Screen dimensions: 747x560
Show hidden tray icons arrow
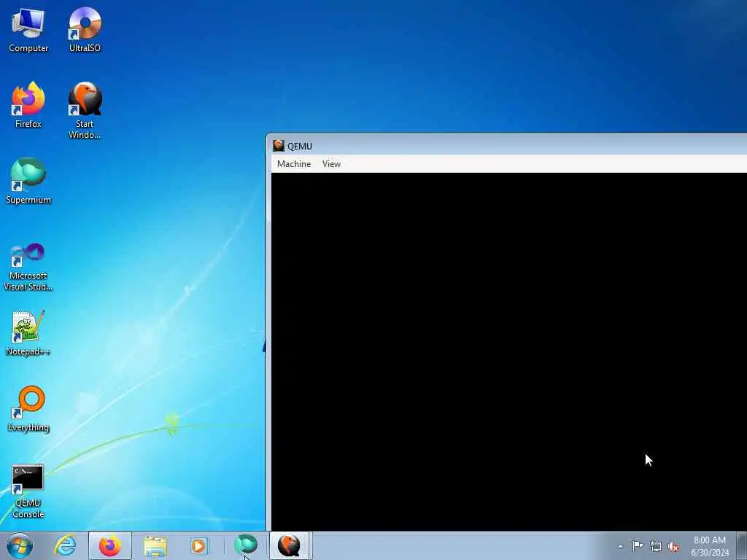620,546
